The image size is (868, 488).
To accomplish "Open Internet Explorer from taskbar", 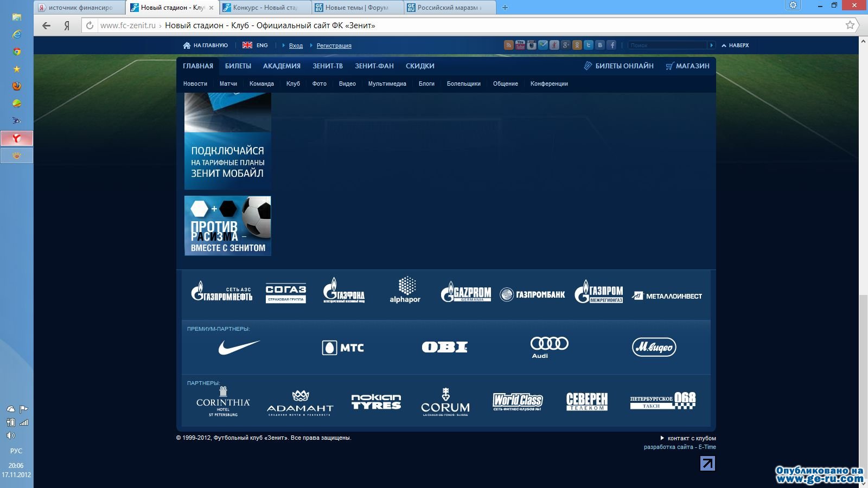I will (x=17, y=34).
